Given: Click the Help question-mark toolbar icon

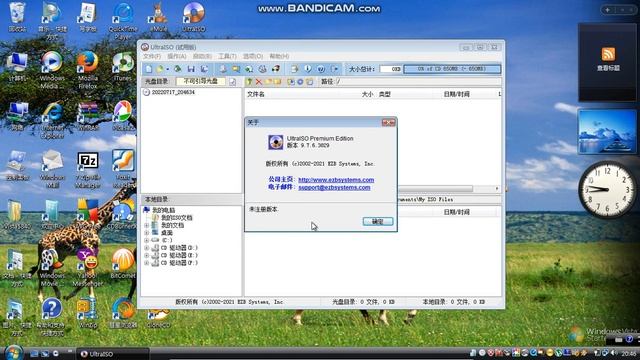Looking at the screenshot, I should pos(321,69).
